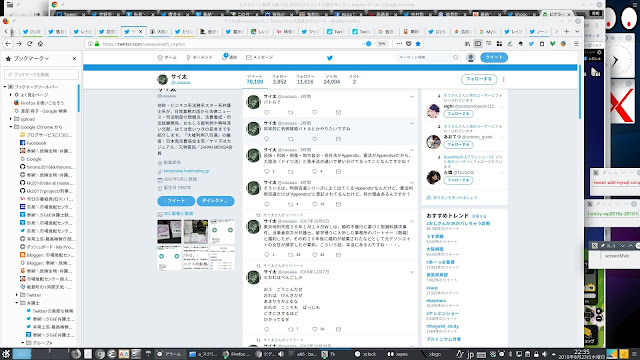Screen dimensions: 640x360
Task: Open the Firefox hamburger menu
Action: pos(576,44)
